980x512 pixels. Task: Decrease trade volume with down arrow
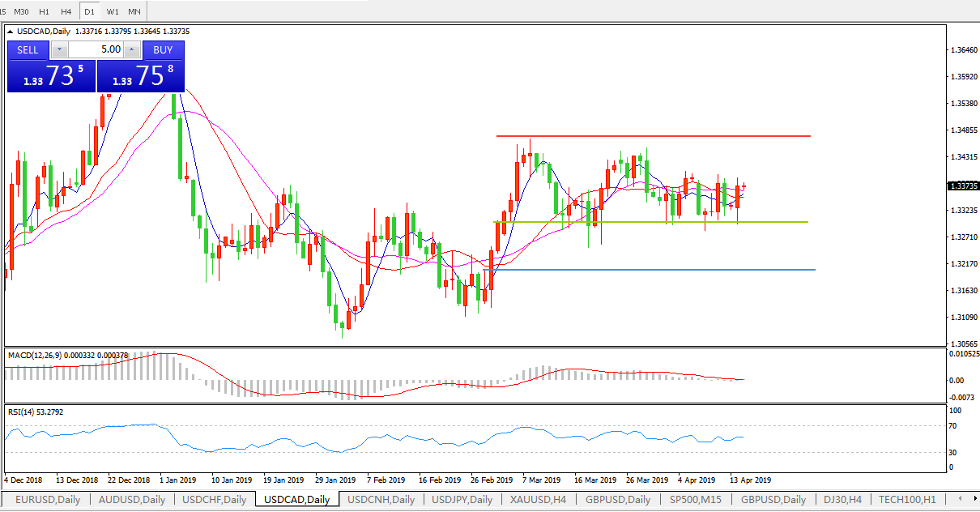click(x=60, y=49)
